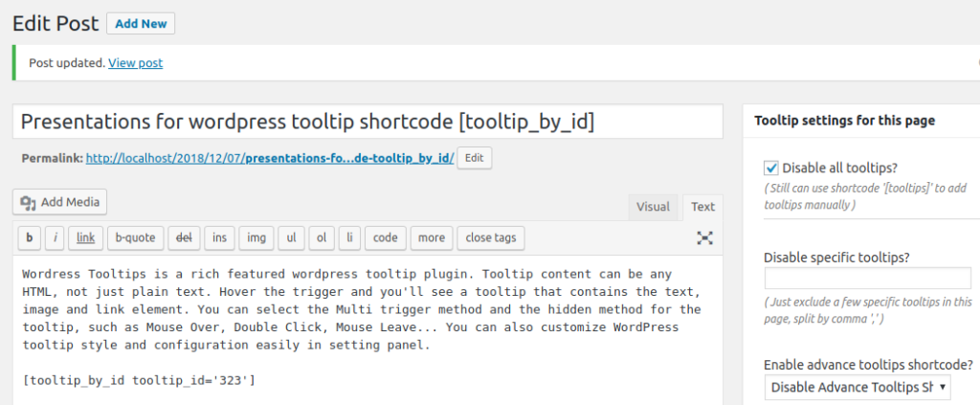This screenshot has width=980, height=405.
Task: Select the Text editor tab
Action: [702, 207]
